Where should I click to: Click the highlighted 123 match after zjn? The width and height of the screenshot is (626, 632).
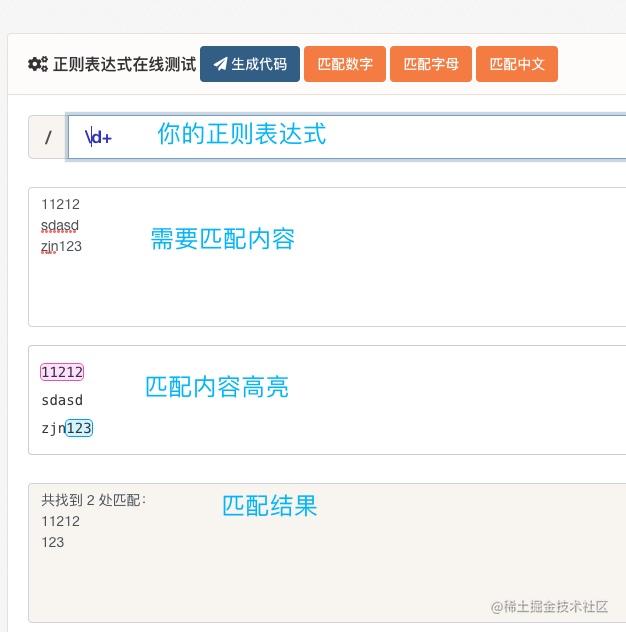[x=79, y=428]
